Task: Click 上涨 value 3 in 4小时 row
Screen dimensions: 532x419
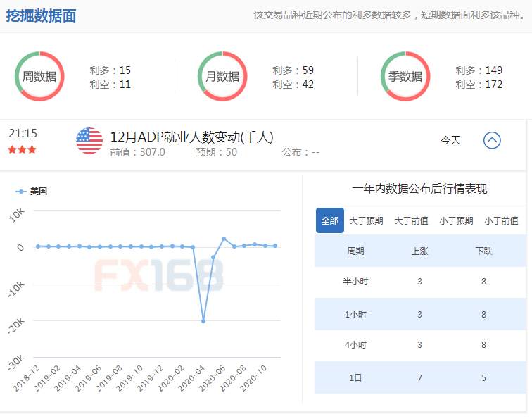Action: (x=419, y=344)
